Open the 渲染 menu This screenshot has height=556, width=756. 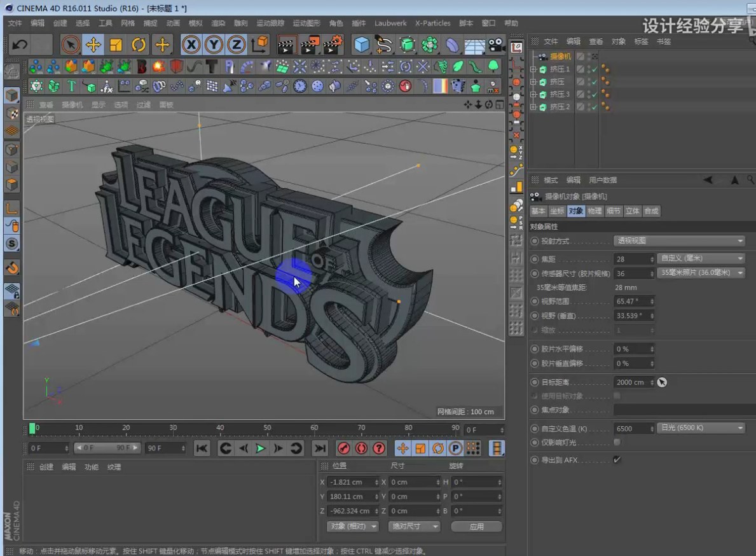click(x=218, y=23)
